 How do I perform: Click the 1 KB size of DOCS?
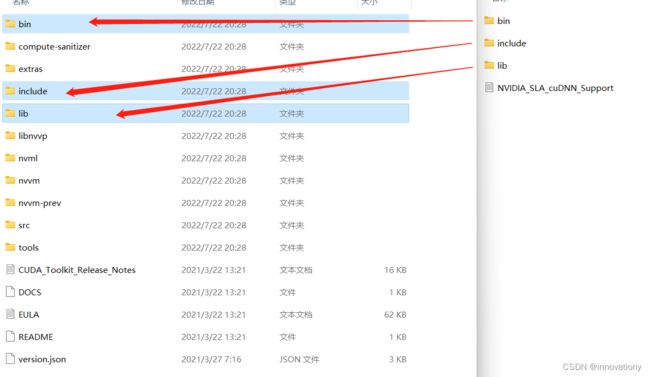398,292
